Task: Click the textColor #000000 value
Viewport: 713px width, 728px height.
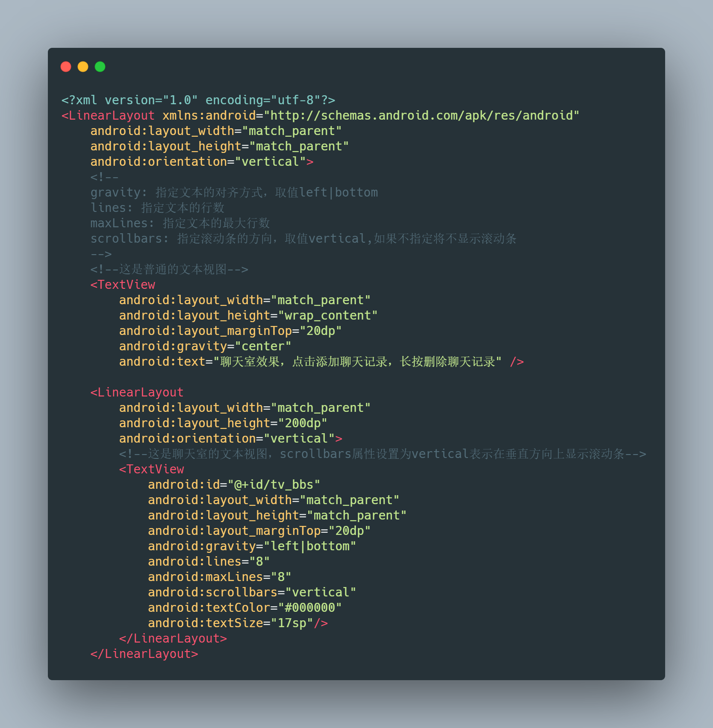Action: (x=310, y=608)
